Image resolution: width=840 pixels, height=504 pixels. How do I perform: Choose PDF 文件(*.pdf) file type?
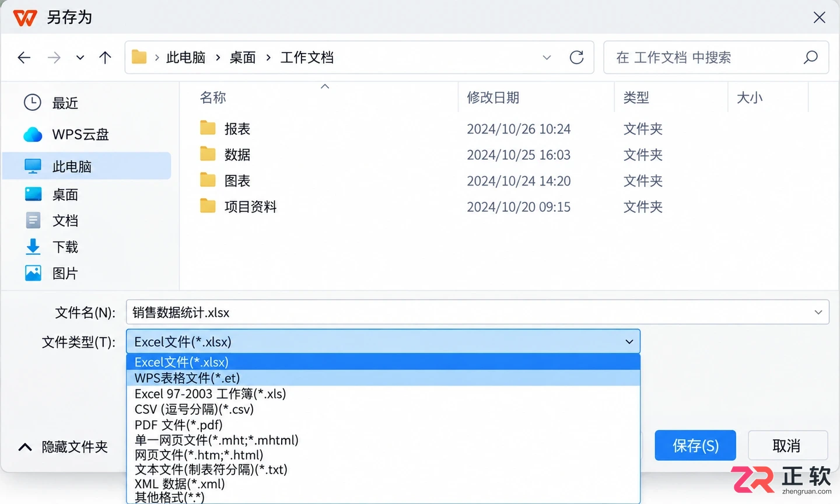tap(383, 425)
